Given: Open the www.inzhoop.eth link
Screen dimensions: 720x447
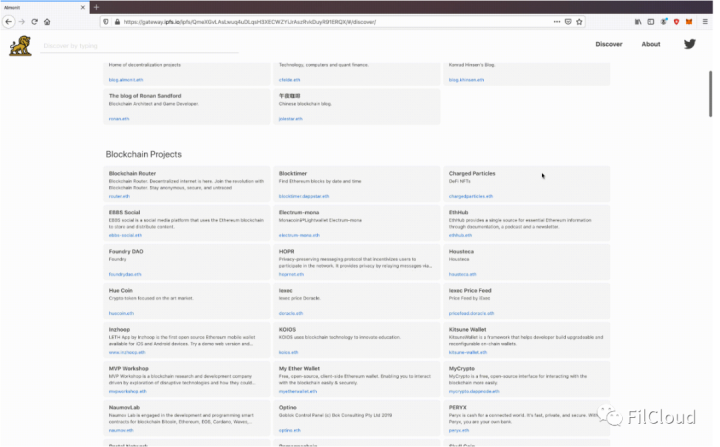Looking at the screenshot, I should coord(127,352).
